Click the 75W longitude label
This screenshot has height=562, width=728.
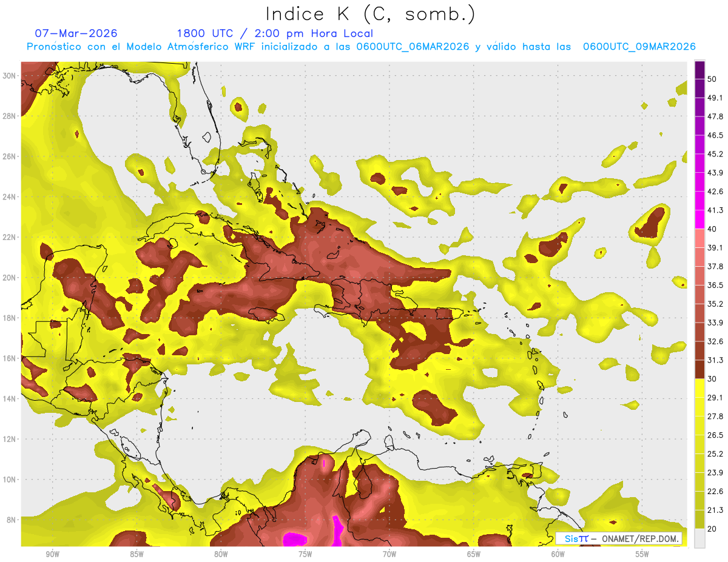[x=305, y=554]
